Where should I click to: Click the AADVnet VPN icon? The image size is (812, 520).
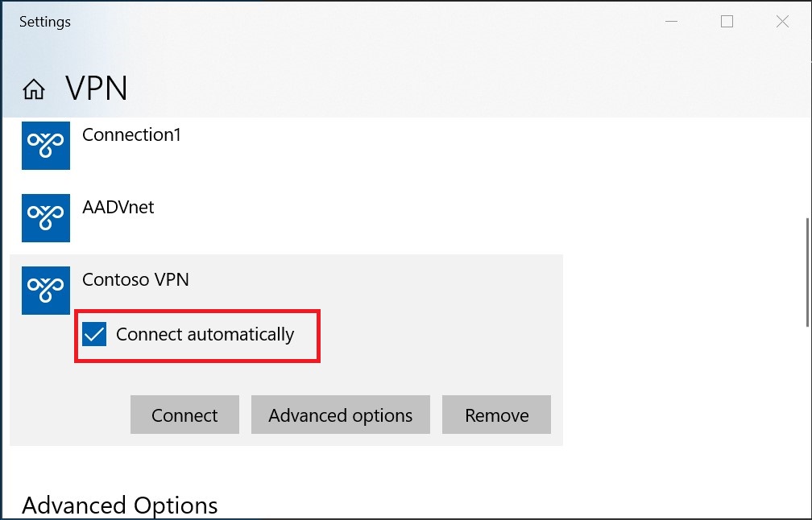45,217
